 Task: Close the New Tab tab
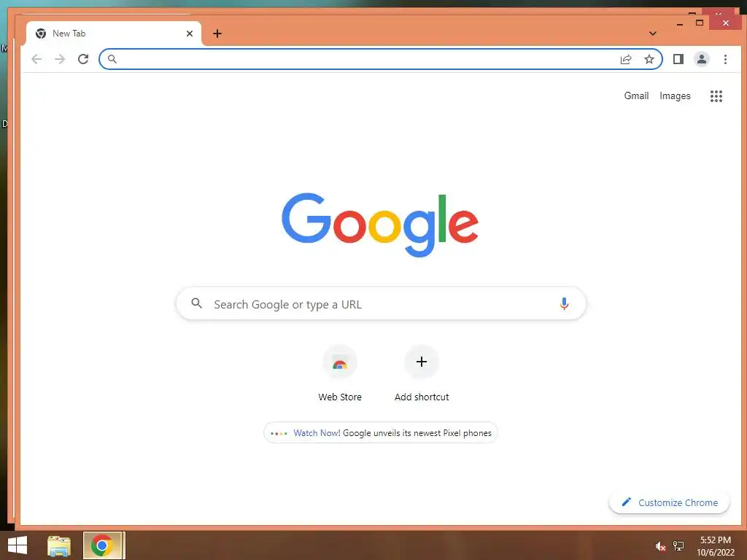(189, 34)
